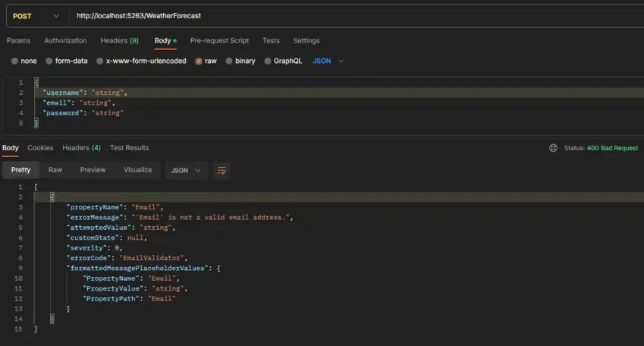644x346 pixels.
Task: Open the Authorization tab
Action: point(65,41)
